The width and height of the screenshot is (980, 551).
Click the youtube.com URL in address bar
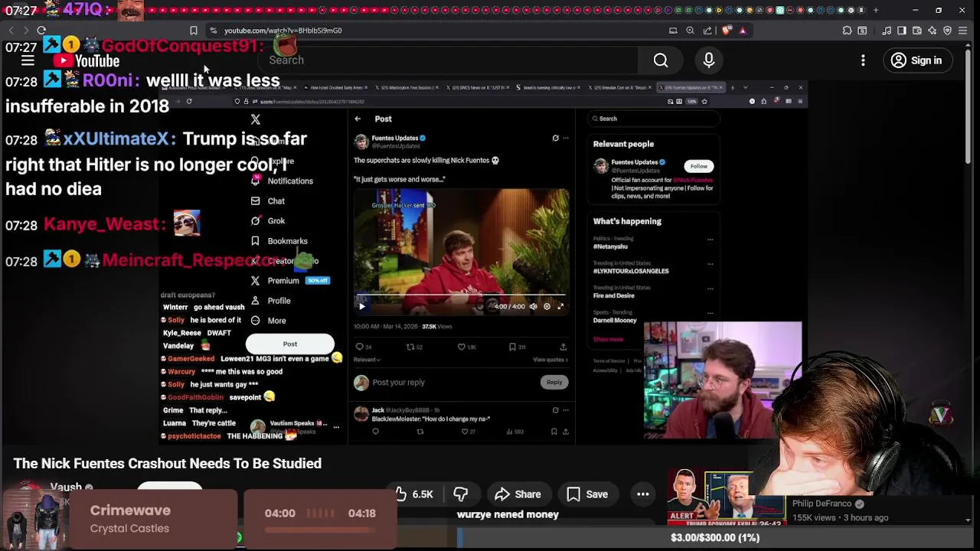tap(283, 31)
